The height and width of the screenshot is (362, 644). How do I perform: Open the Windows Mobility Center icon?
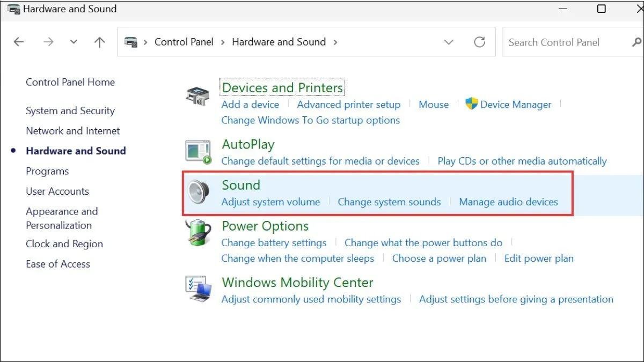coord(197,290)
